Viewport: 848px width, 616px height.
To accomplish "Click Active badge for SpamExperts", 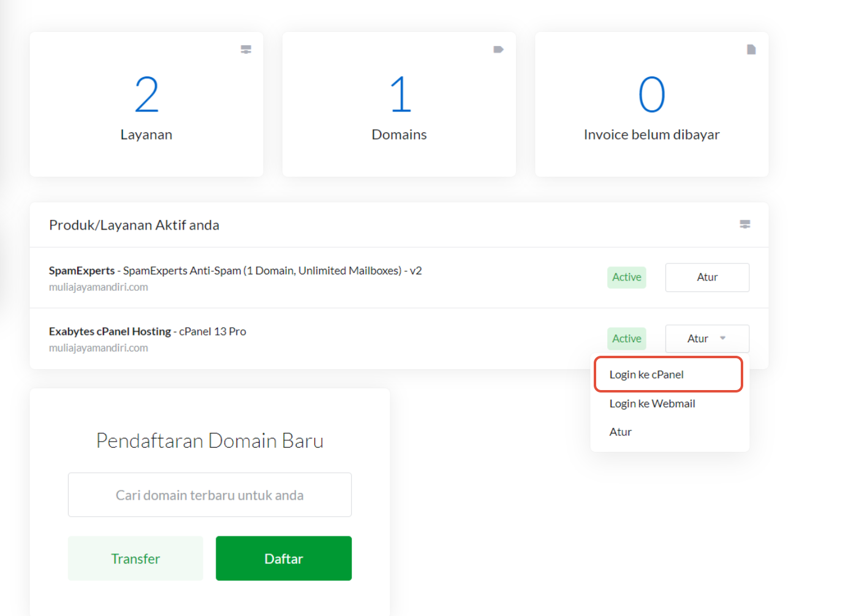I will [x=627, y=277].
